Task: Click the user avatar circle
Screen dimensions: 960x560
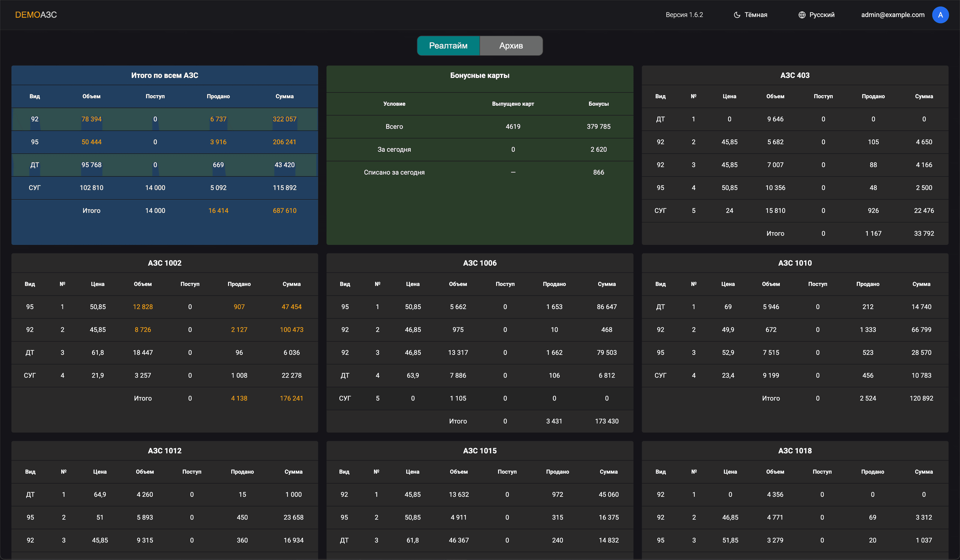Action: click(940, 15)
